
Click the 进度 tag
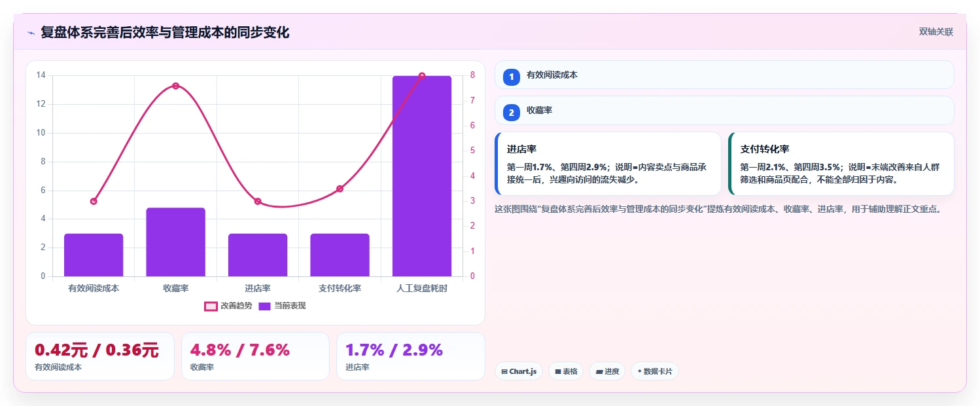pos(607,371)
